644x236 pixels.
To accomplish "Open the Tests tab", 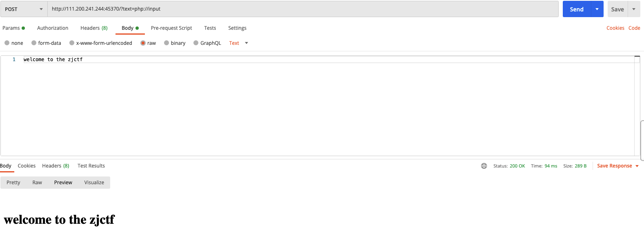I will [210, 28].
